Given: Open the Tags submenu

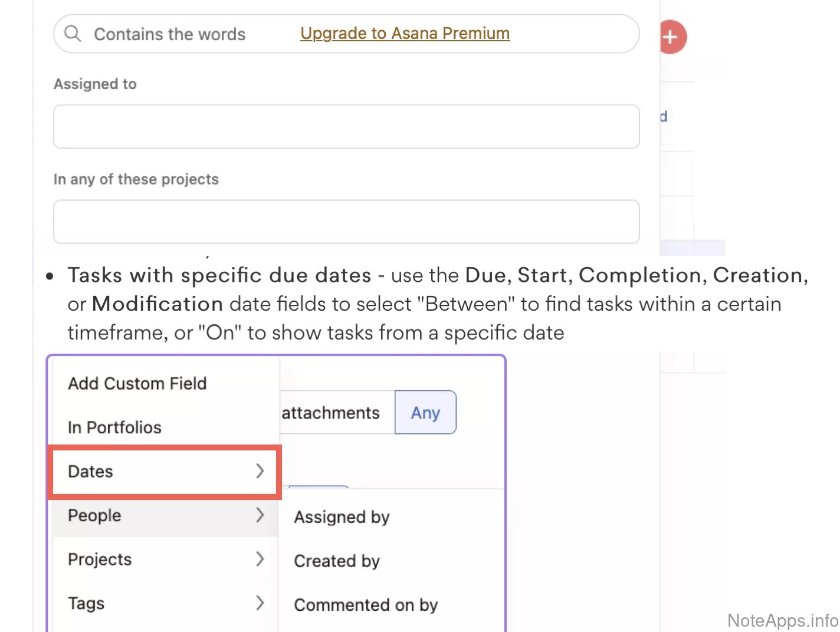Looking at the screenshot, I should pos(86,603).
